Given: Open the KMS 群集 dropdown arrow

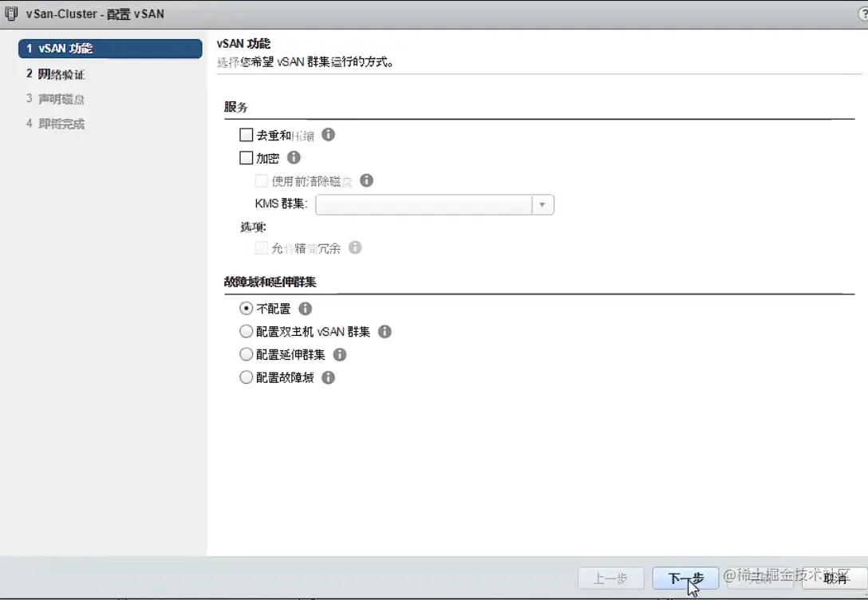Looking at the screenshot, I should point(542,205).
